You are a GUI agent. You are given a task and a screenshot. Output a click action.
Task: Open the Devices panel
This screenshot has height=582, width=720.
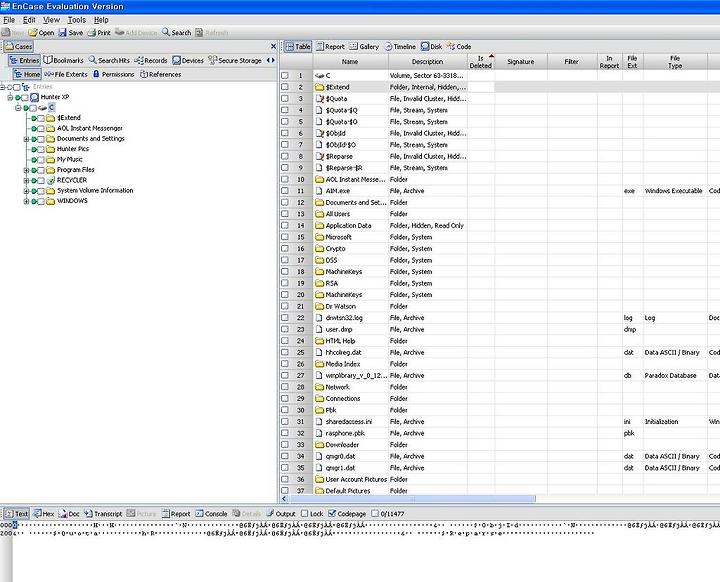pos(188,60)
